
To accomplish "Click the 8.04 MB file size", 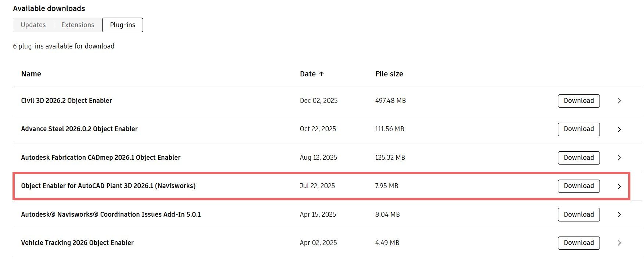I will (387, 214).
